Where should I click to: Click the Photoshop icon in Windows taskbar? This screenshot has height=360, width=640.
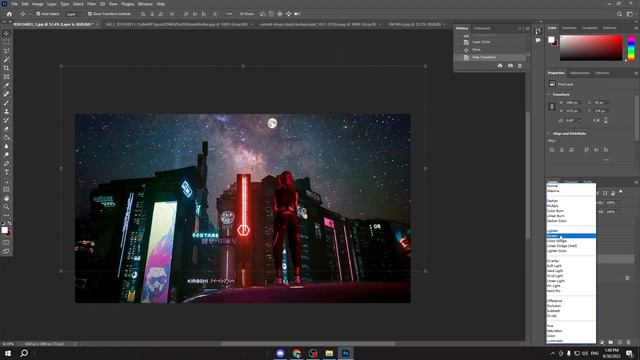tap(345, 353)
